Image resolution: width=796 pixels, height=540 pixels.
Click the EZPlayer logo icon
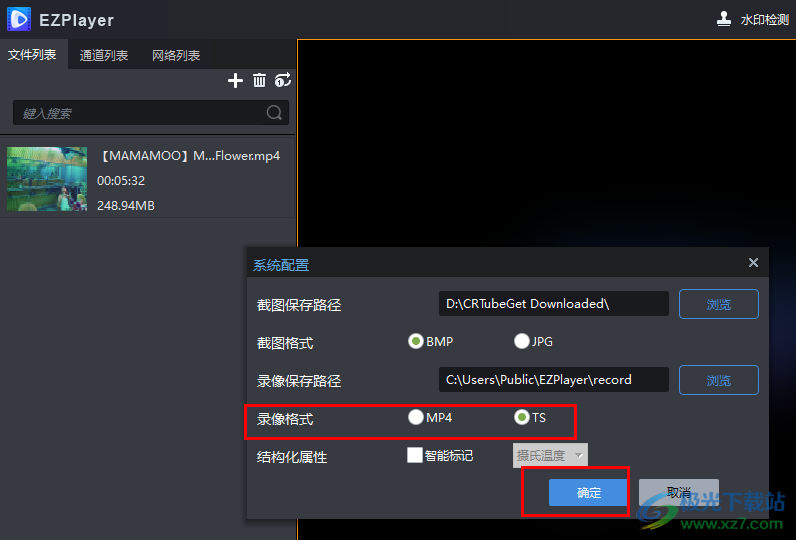click(x=19, y=19)
